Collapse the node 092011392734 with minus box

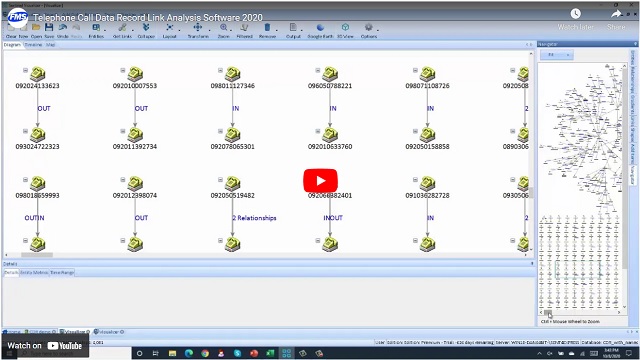[x=122, y=131]
